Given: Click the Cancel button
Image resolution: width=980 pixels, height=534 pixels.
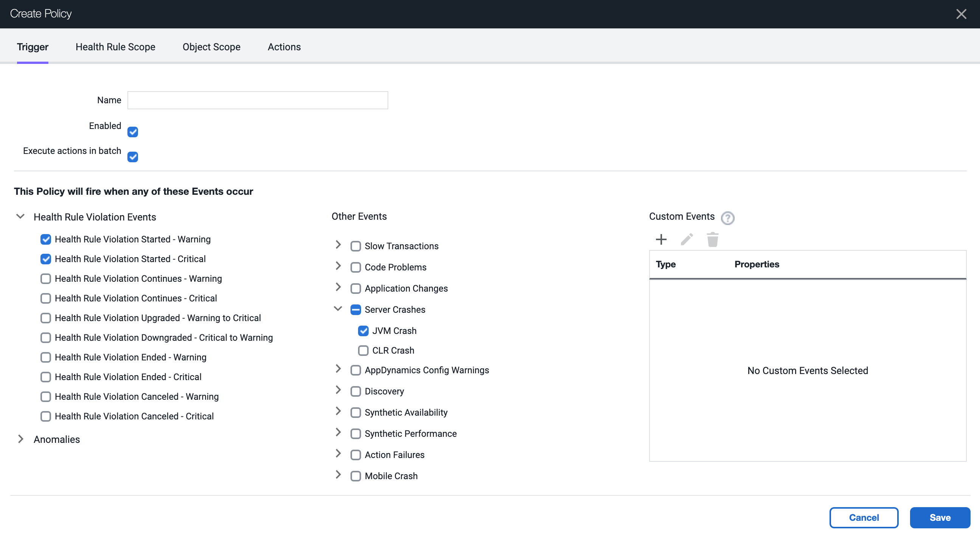Looking at the screenshot, I should 864,518.
